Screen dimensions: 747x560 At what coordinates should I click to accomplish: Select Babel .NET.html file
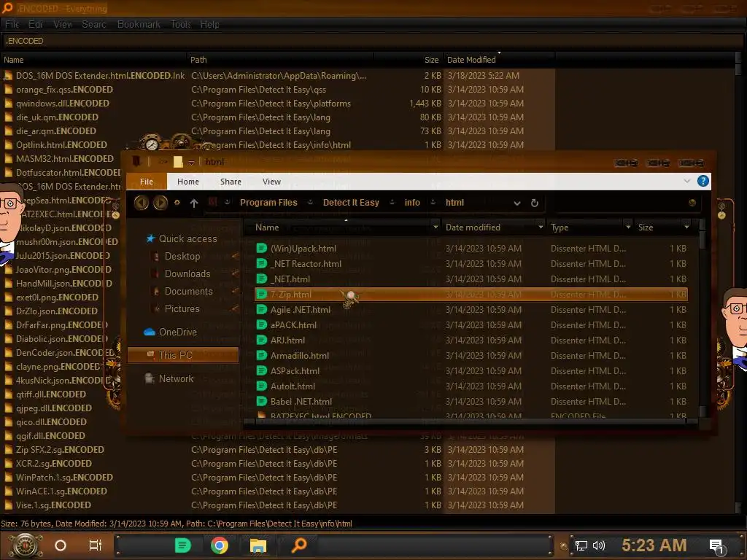coord(301,402)
